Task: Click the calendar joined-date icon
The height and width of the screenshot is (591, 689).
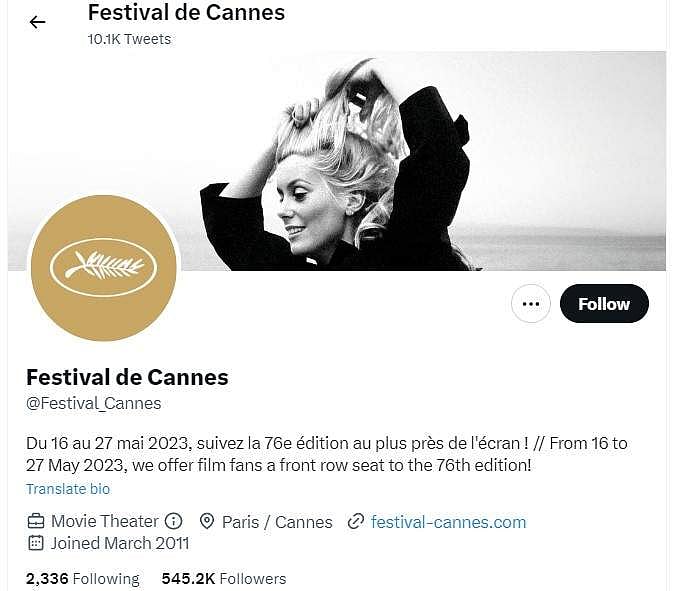Action: point(36,543)
